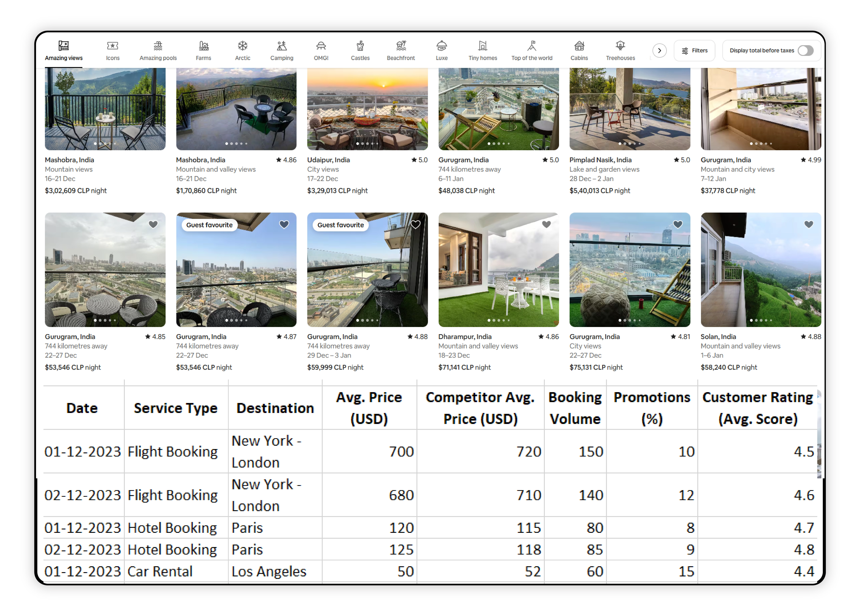
Task: Toggle Display total before taxes switch
Action: [806, 50]
